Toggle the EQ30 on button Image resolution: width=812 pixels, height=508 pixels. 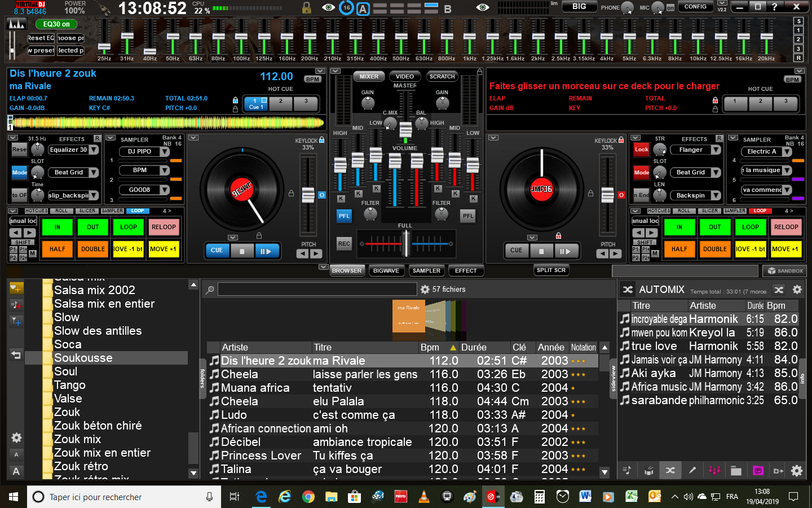tap(56, 24)
